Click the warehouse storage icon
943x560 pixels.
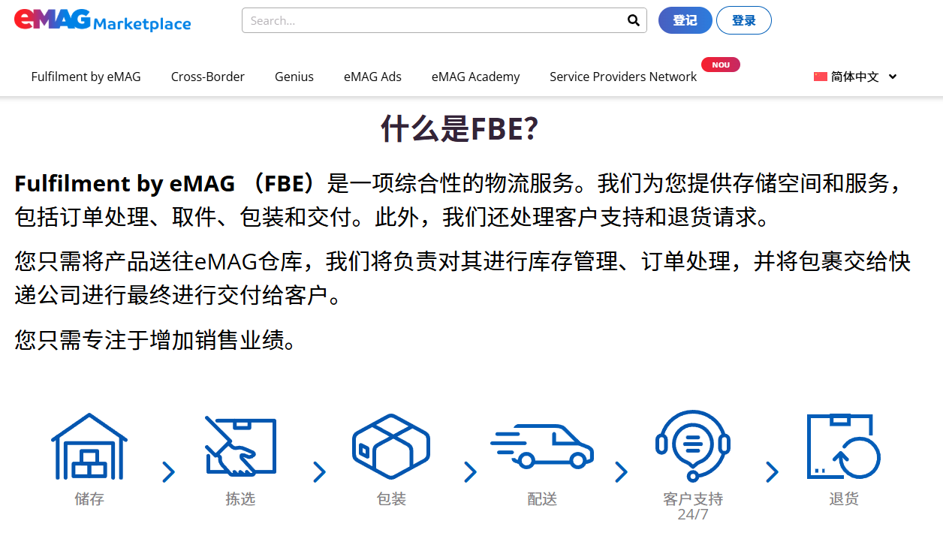(x=89, y=447)
